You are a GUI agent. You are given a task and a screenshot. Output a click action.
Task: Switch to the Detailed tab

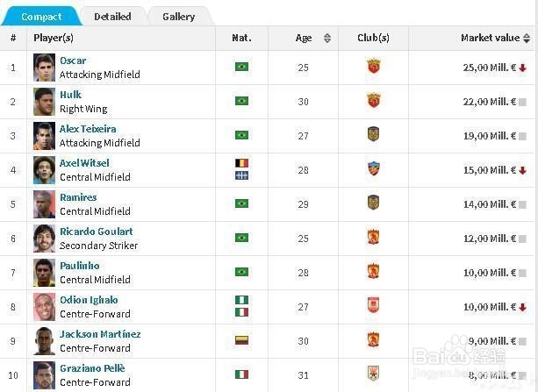click(112, 16)
